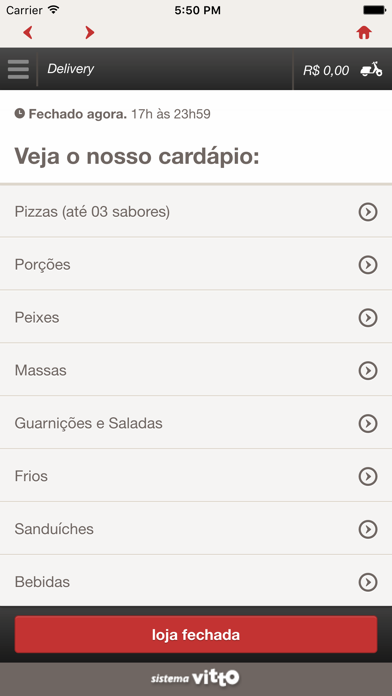Open the hamburger menu icon

pyautogui.click(x=18, y=69)
